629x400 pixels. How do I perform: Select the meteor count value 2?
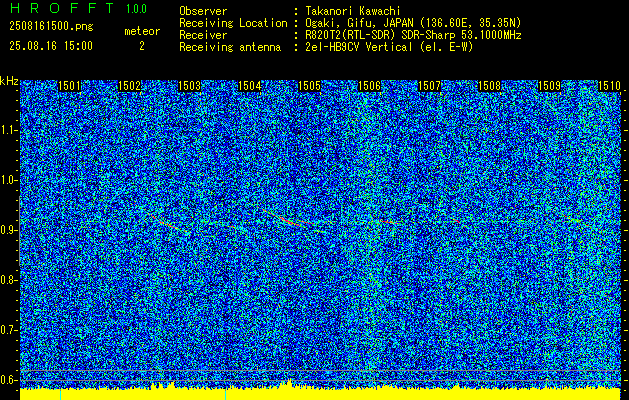click(x=142, y=46)
